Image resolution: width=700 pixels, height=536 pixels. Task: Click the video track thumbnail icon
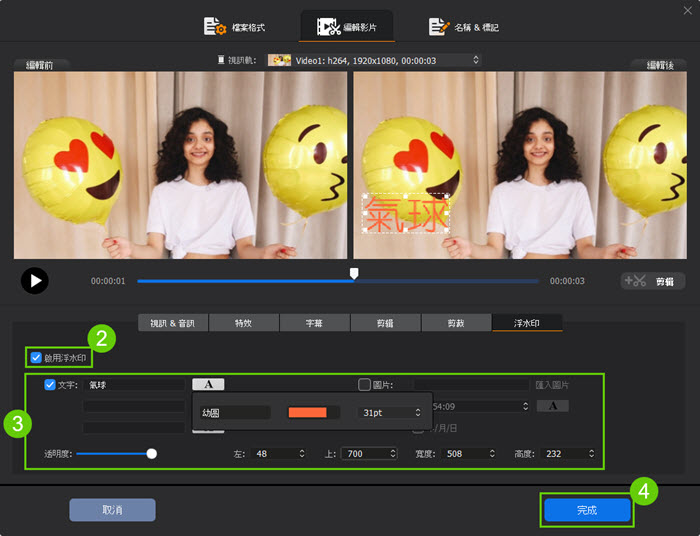pyautogui.click(x=279, y=60)
